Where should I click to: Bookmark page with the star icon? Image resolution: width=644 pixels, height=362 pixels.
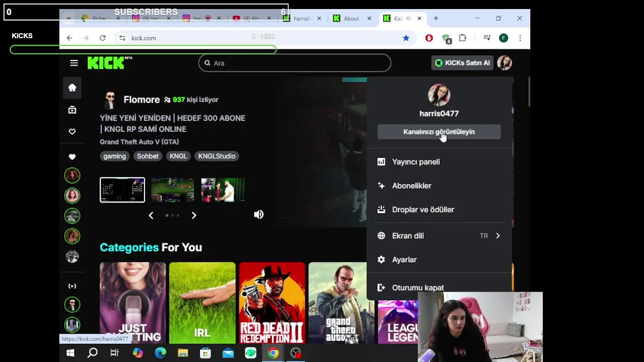click(x=406, y=38)
